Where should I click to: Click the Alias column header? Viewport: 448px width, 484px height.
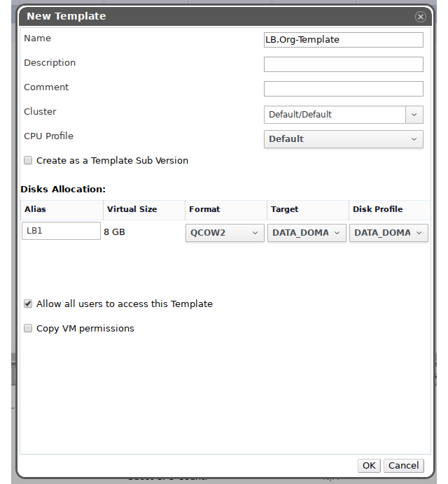tap(35, 209)
